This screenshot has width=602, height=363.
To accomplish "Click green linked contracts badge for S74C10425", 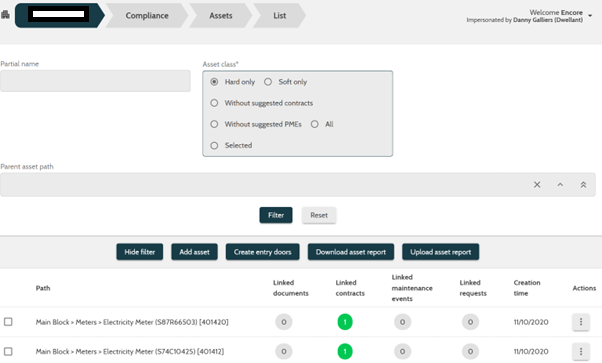I will tap(345, 351).
